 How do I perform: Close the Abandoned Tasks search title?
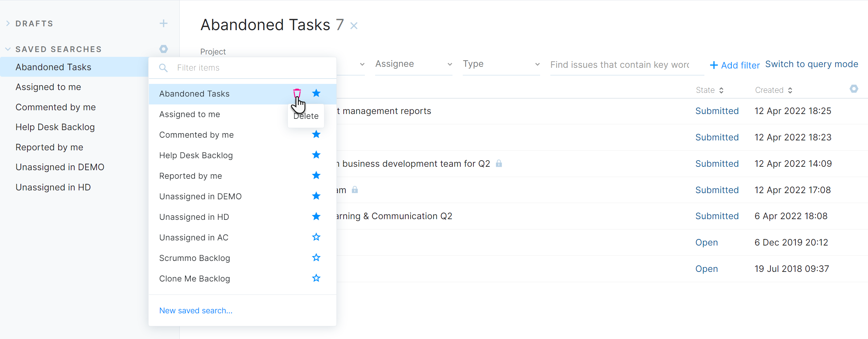pos(354,26)
